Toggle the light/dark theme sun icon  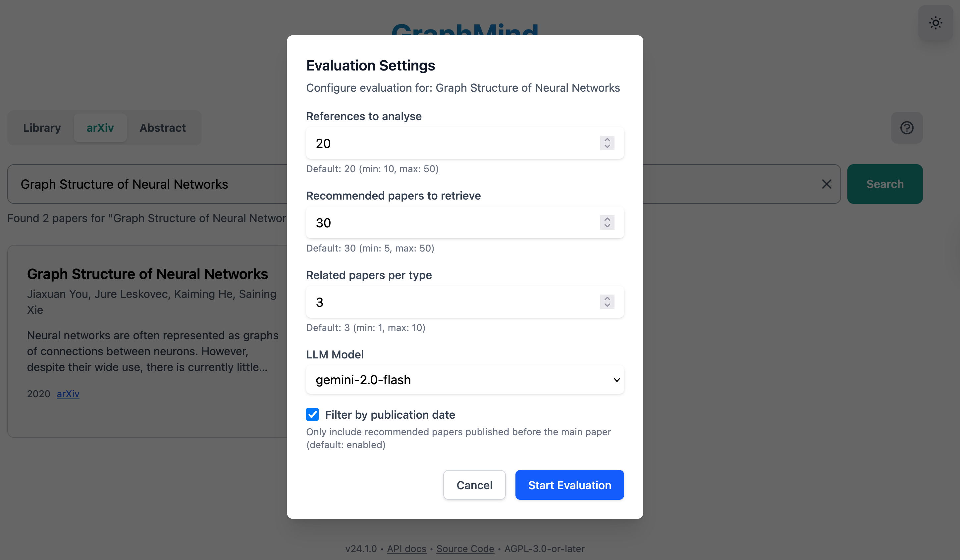pos(935,23)
